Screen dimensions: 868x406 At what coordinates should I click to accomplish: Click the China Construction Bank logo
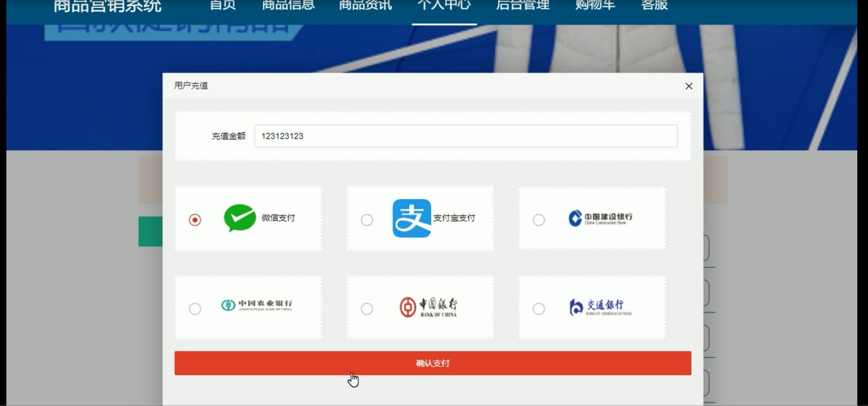pyautogui.click(x=600, y=218)
